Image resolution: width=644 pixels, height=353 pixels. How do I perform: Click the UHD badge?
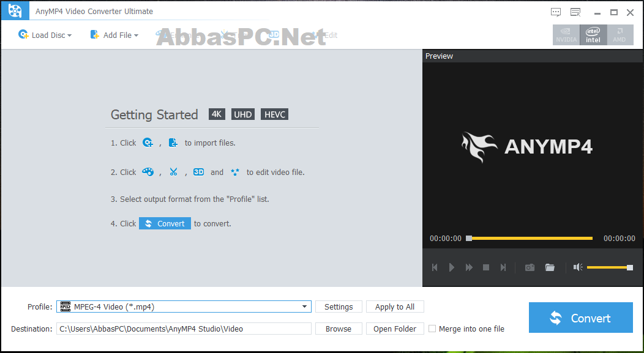click(x=243, y=114)
